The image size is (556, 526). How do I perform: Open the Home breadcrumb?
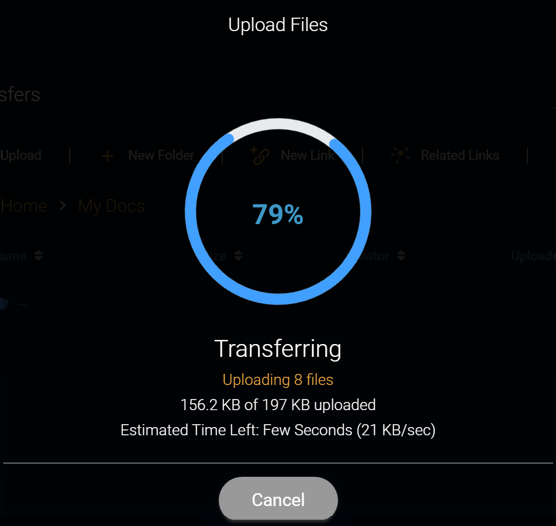pos(24,206)
